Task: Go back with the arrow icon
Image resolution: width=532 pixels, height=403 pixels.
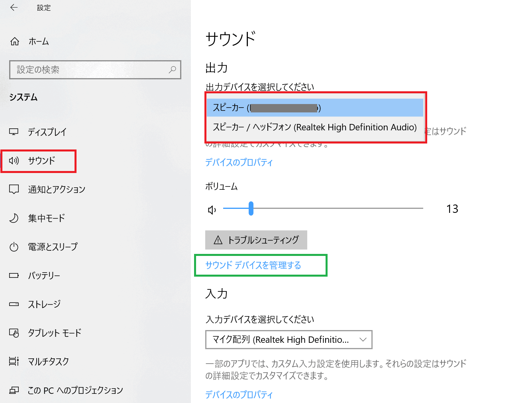Action: 14,8
